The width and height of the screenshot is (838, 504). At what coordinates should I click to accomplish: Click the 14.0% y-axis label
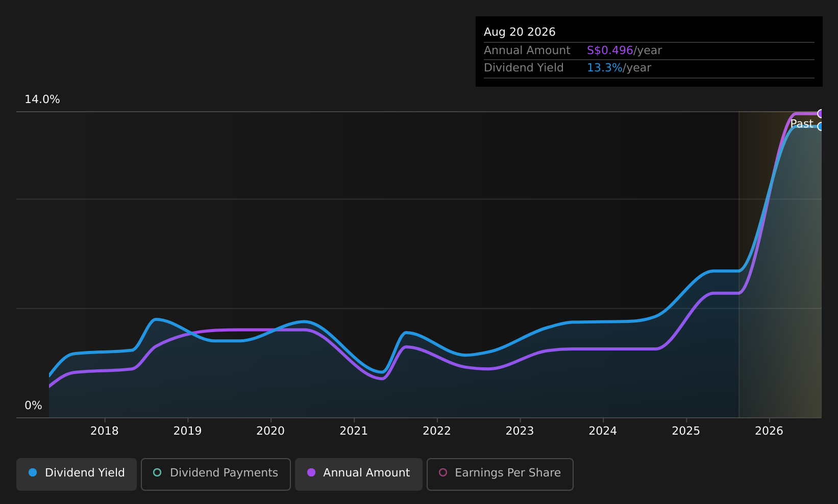pos(42,99)
